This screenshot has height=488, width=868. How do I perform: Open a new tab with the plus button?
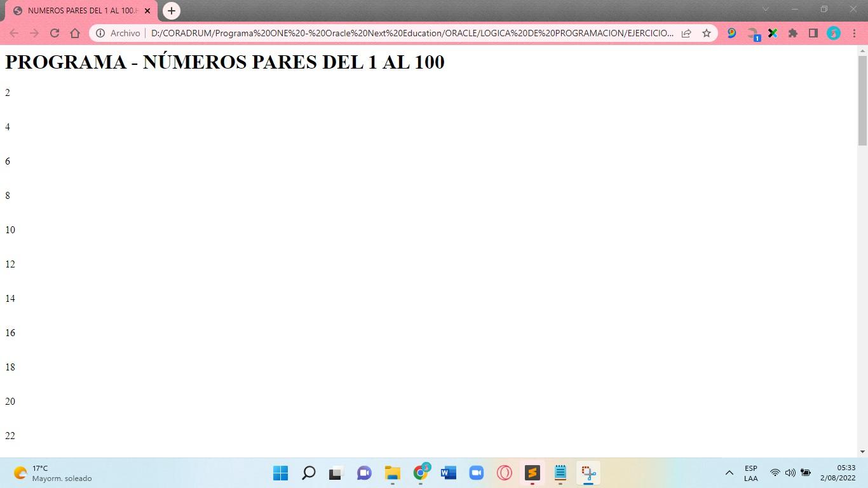tap(171, 10)
